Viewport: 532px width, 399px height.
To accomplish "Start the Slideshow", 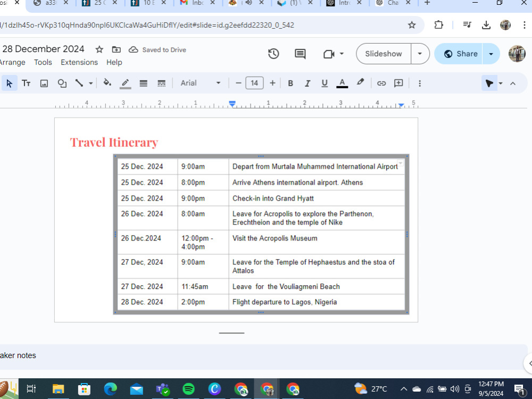I will (x=384, y=54).
